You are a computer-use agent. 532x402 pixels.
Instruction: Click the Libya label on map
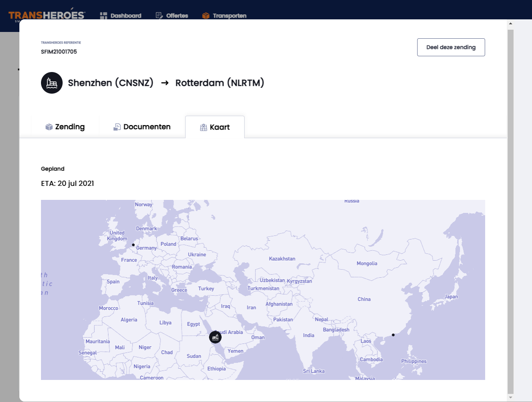(x=165, y=323)
